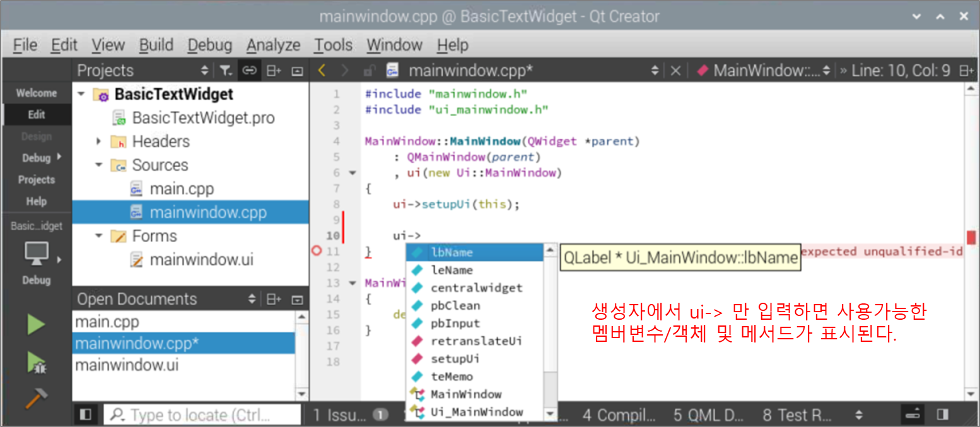Open the mainwindow.cpp file selector dropdown
Screen dimensions: 980x427
pyautogui.click(x=655, y=71)
